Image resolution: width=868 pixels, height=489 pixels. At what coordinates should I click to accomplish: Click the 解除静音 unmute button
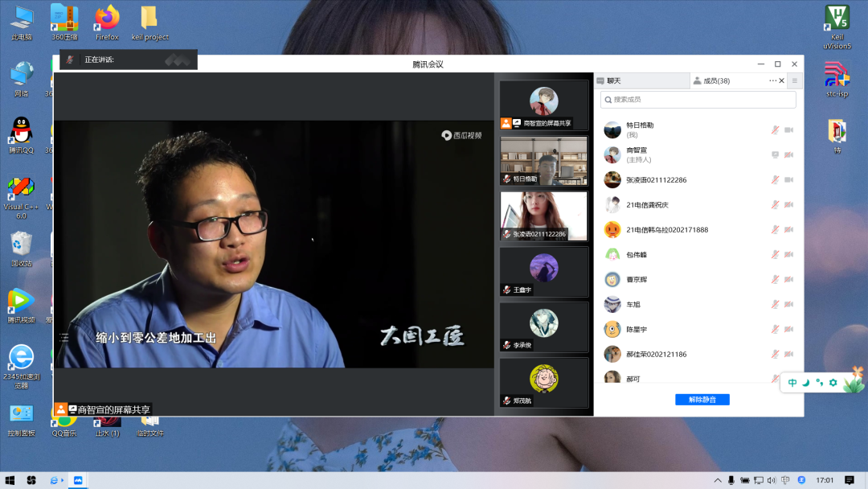tap(702, 399)
